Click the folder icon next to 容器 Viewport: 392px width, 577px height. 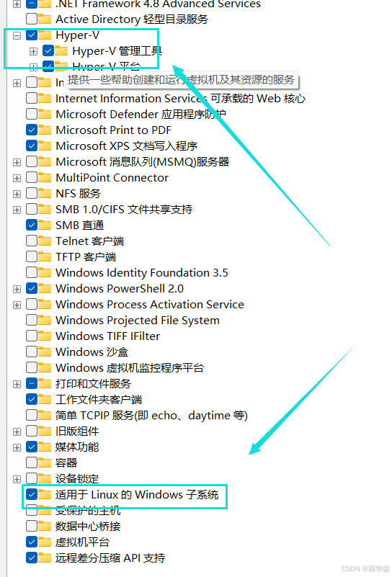pos(45,463)
